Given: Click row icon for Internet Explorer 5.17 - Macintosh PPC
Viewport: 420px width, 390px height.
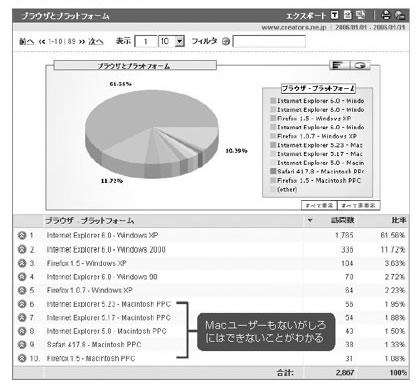Looking at the screenshot, I should [x=22, y=318].
